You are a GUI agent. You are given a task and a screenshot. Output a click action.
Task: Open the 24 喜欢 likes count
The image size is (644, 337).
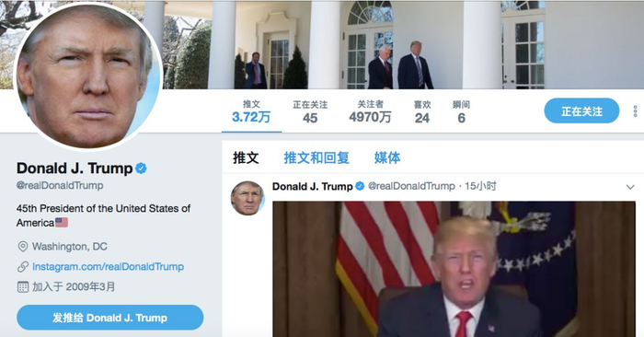click(422, 111)
